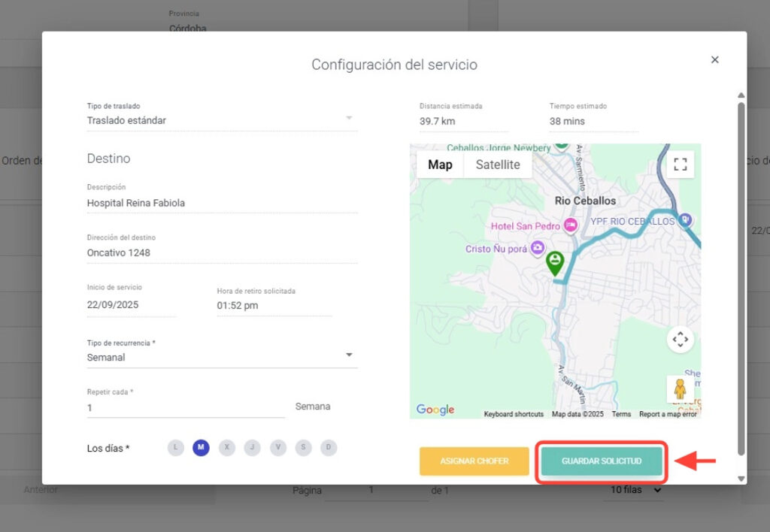Click the Hotel San Pedro map pin
Image resolution: width=770 pixels, height=532 pixels.
point(570,225)
